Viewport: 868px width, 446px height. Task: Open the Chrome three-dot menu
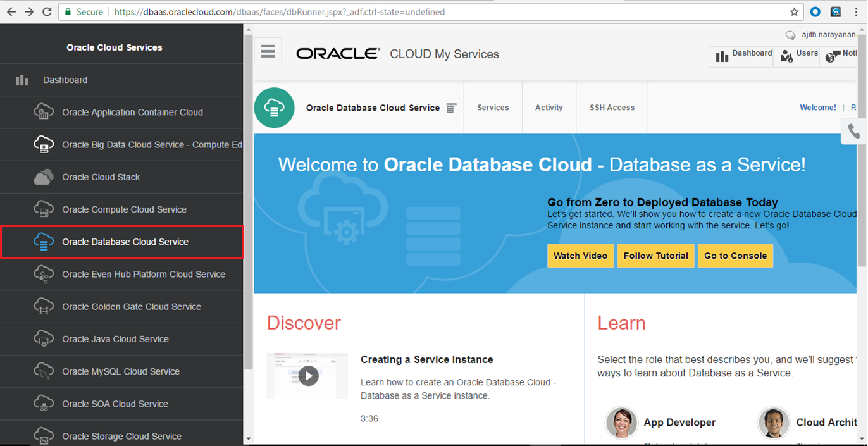pos(856,12)
